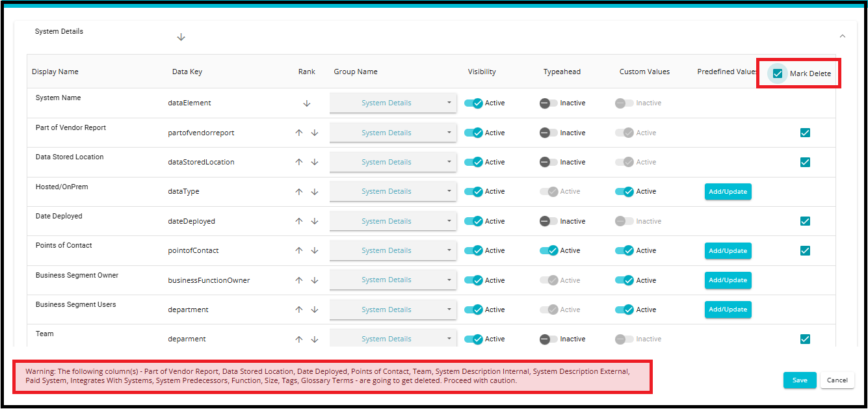Image resolution: width=868 pixels, height=409 pixels.
Task: Move Data Stored Location row up
Action: point(299,163)
